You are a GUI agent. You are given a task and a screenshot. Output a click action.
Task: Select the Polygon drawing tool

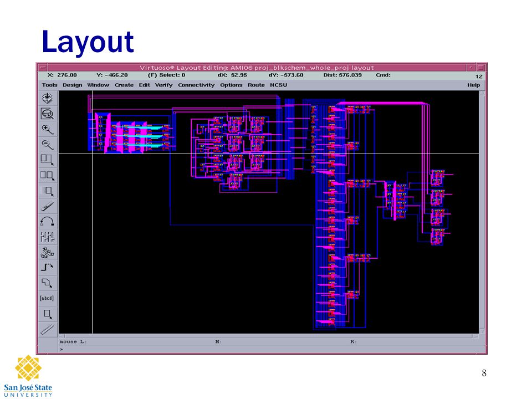click(48, 283)
